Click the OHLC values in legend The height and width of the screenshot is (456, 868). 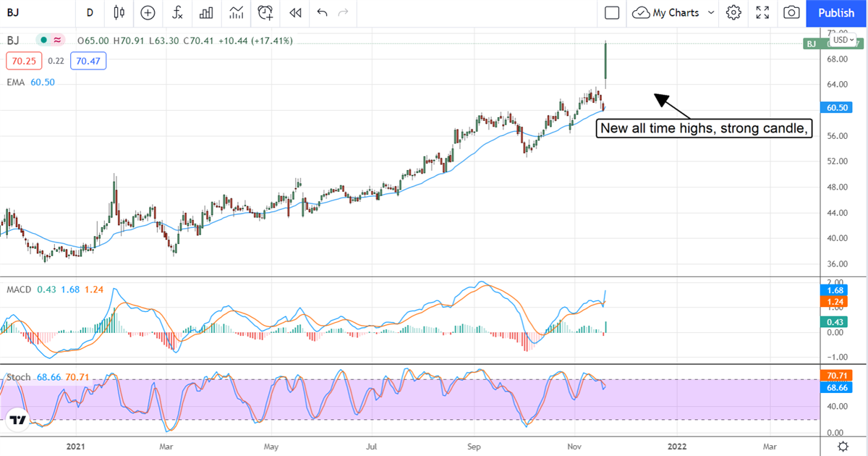[x=184, y=41]
